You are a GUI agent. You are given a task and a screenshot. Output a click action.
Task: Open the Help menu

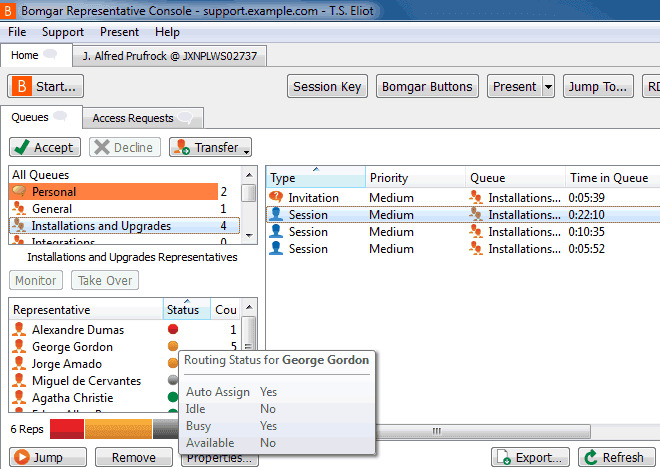point(167,32)
